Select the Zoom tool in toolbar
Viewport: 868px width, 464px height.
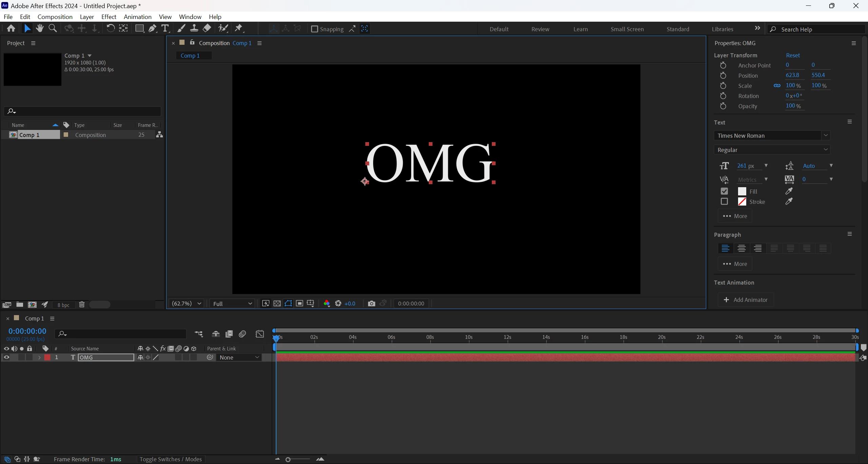click(x=53, y=28)
